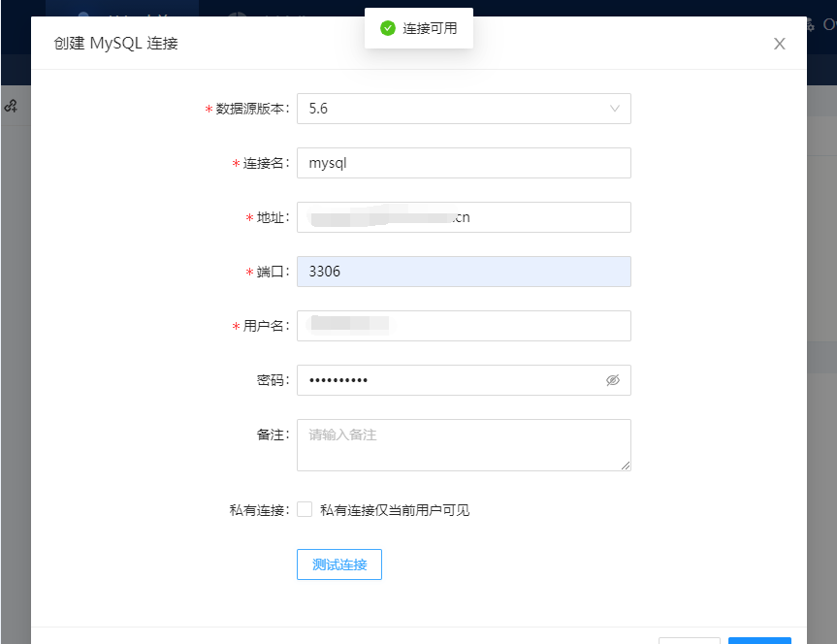837x644 pixels.
Task: Click the green checkmark icon in toast
Action: 388,28
